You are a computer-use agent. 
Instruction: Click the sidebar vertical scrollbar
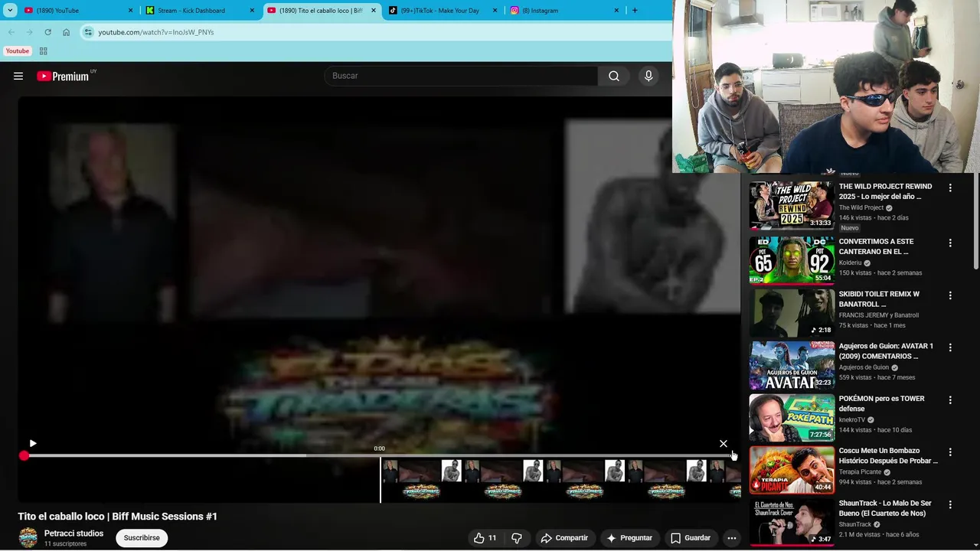(976, 222)
